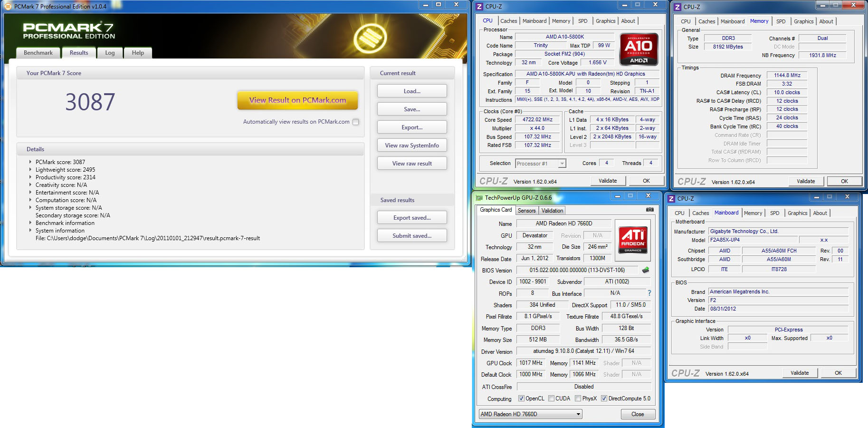This screenshot has height=428, width=868.
Task: Click the AMD A10-5800K processor name field
Action: tap(565, 37)
